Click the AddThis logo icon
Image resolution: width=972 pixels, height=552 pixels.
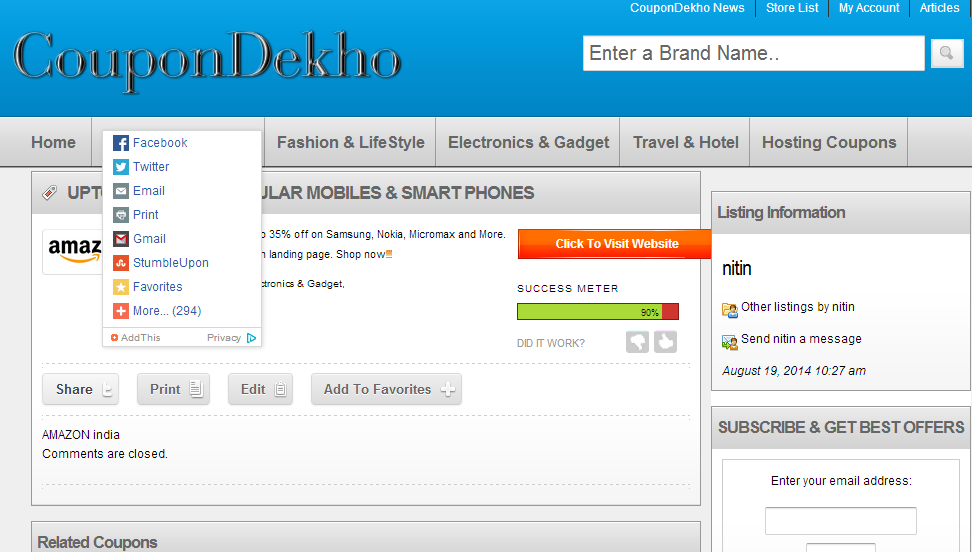point(114,337)
